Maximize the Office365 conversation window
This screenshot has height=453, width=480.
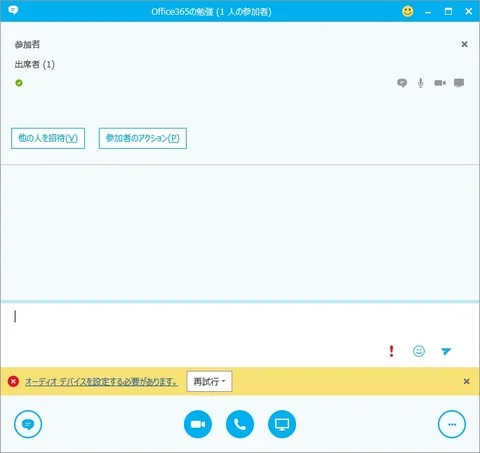pos(448,12)
